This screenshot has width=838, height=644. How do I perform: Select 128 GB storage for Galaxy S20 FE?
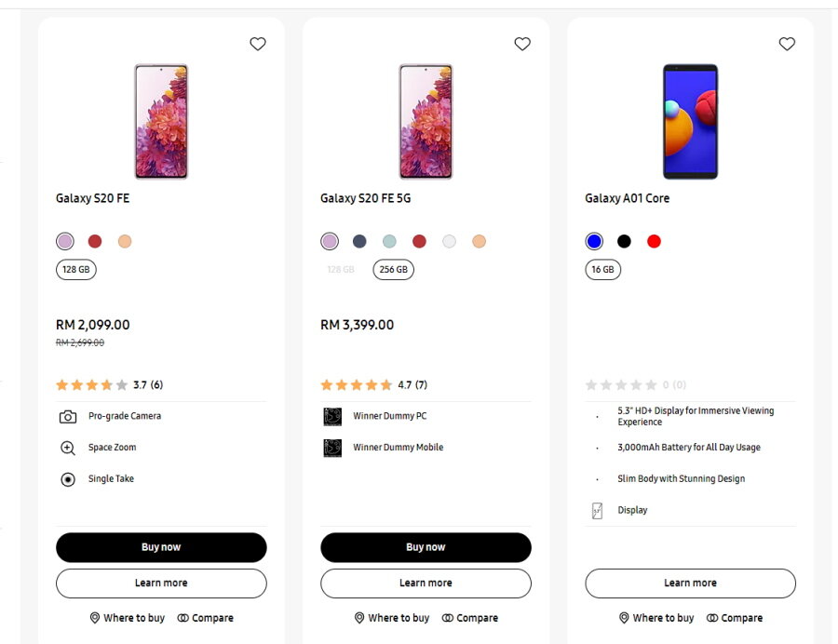coord(76,270)
